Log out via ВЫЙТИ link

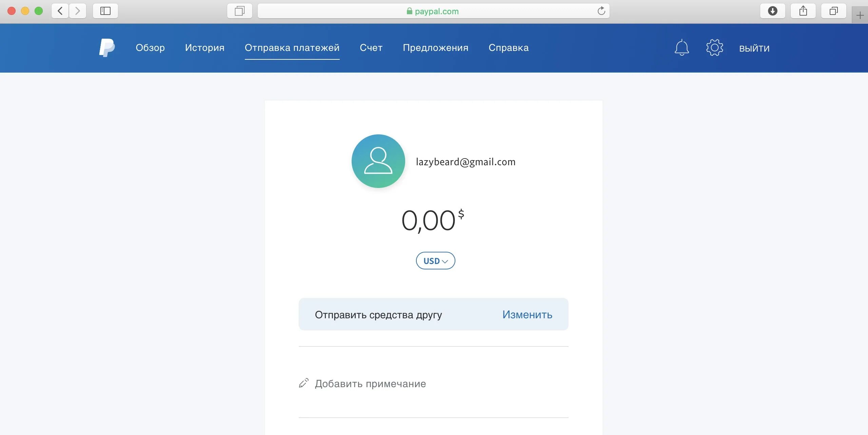[754, 49]
